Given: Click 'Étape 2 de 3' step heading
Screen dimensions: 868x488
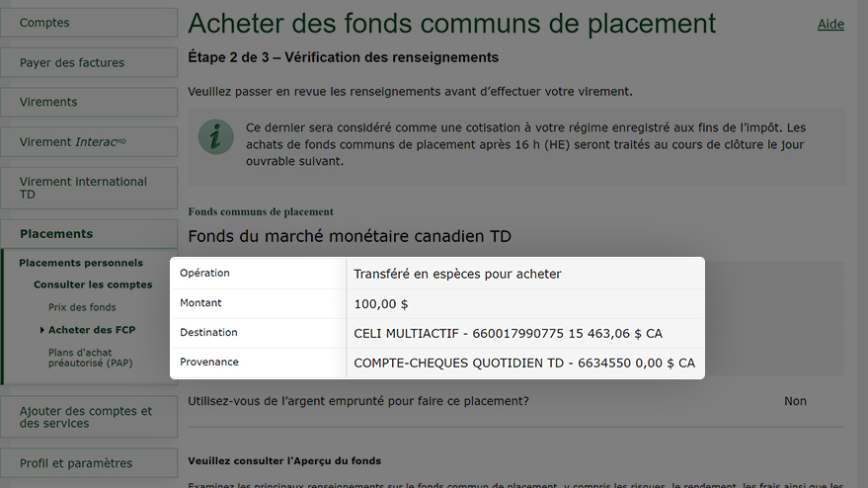Looking at the screenshot, I should 344,57.
